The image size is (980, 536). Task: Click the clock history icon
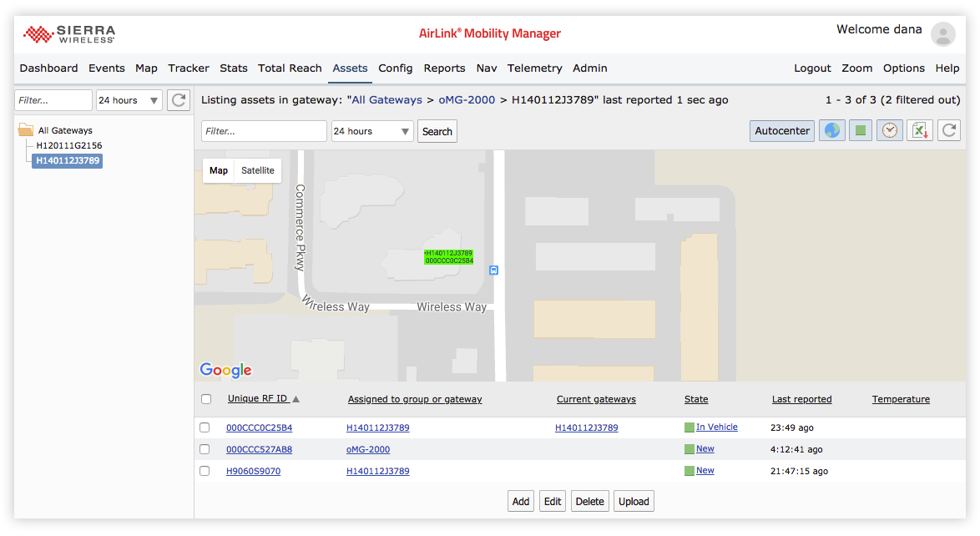click(889, 131)
